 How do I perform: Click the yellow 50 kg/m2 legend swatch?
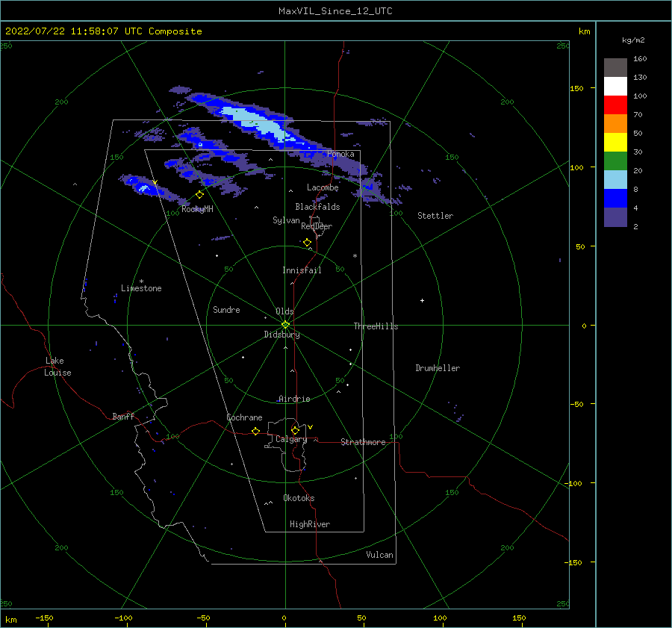[x=615, y=143]
